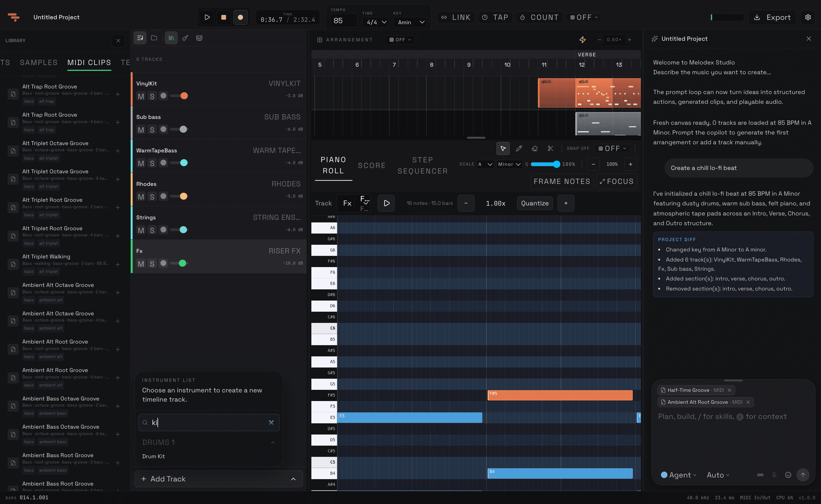The width and height of the screenshot is (821, 504).
Task: Mute the Sub bass track
Action: tap(141, 130)
